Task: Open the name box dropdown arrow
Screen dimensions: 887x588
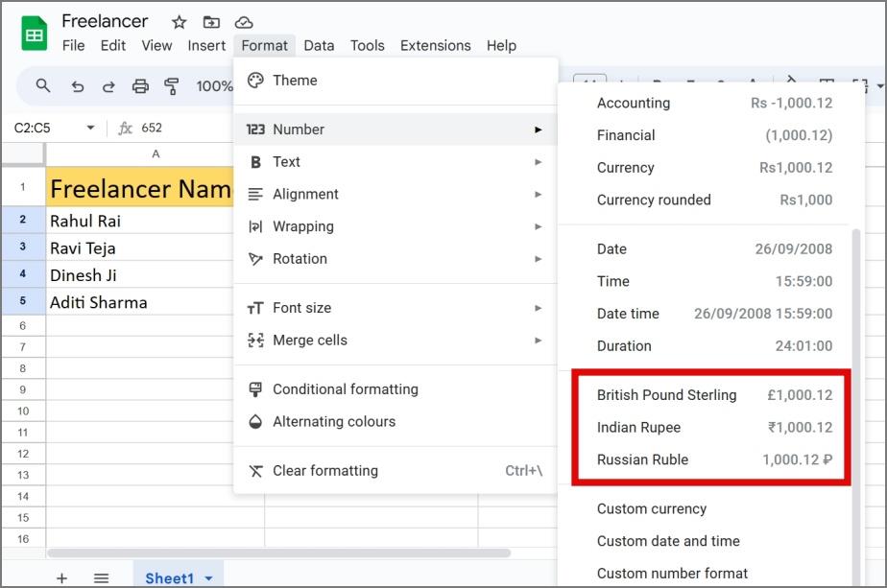Action: point(90,128)
